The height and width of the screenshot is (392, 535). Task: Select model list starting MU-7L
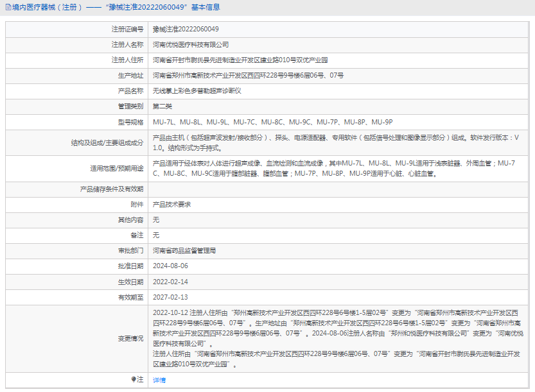(x=272, y=122)
